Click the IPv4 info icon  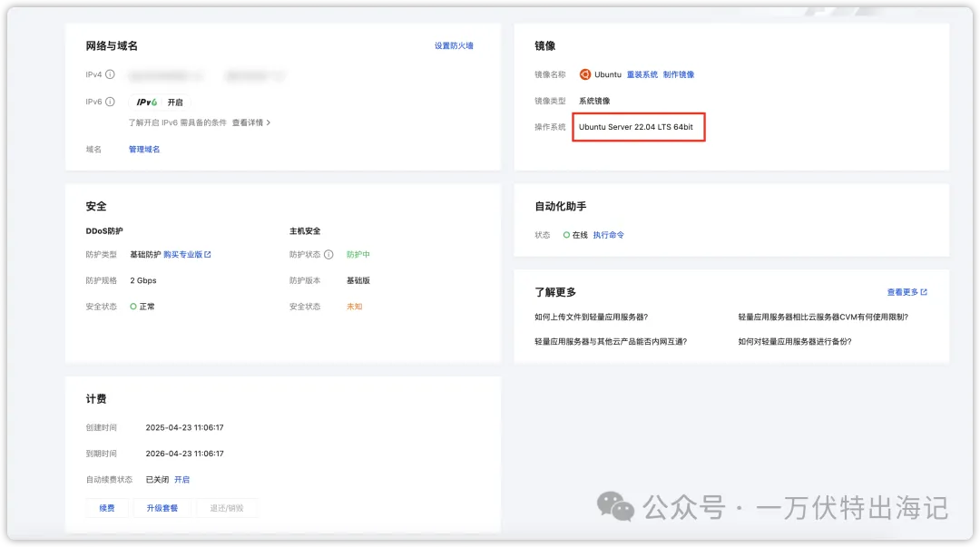click(110, 74)
